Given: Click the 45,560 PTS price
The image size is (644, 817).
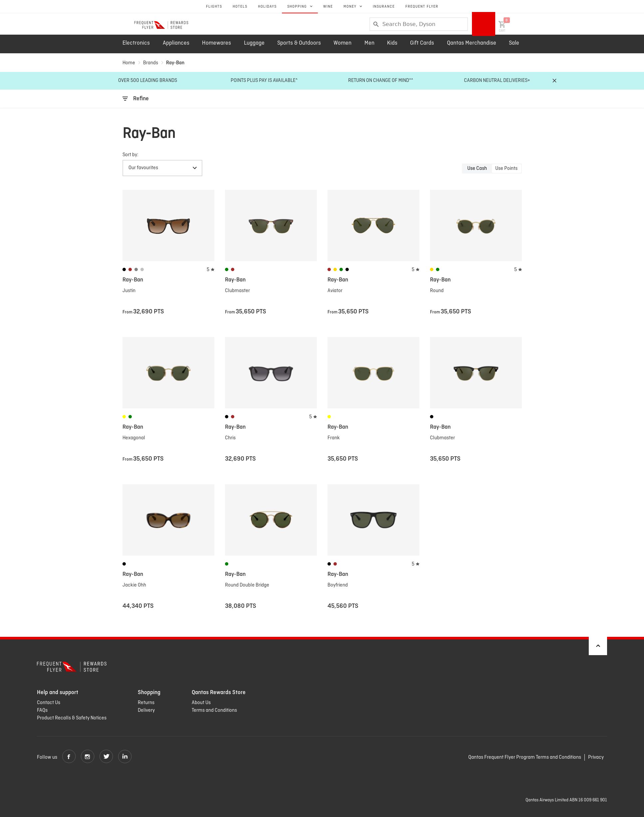Looking at the screenshot, I should point(343,606).
